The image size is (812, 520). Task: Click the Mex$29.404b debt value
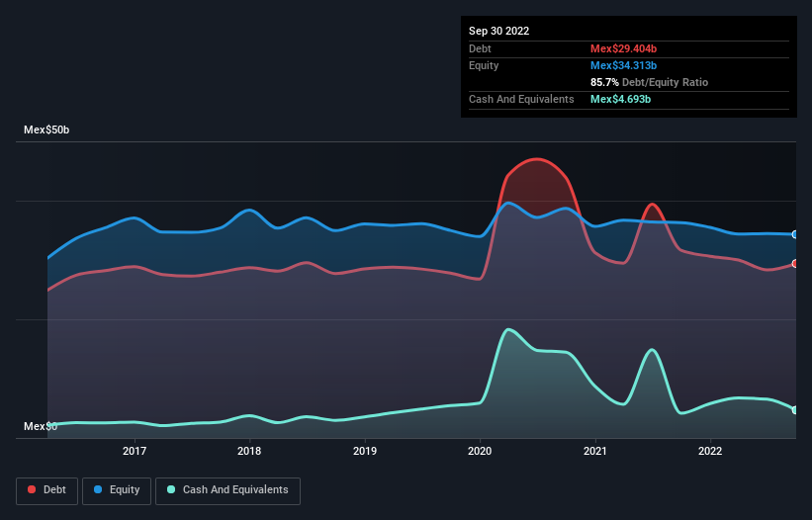(x=623, y=48)
